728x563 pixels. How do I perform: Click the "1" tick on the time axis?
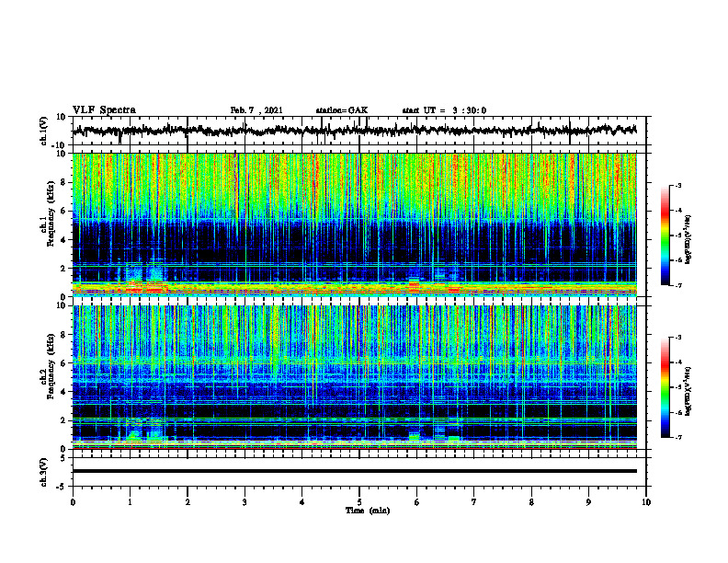tap(130, 502)
